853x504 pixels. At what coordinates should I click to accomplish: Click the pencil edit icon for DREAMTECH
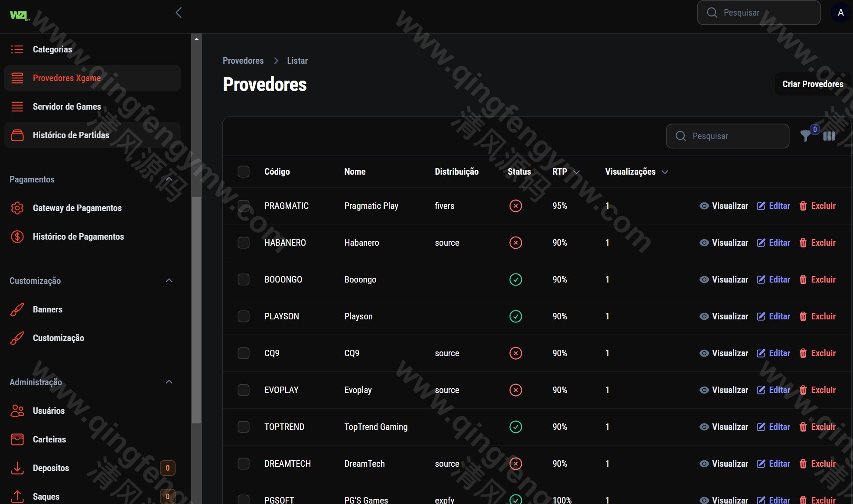(761, 464)
